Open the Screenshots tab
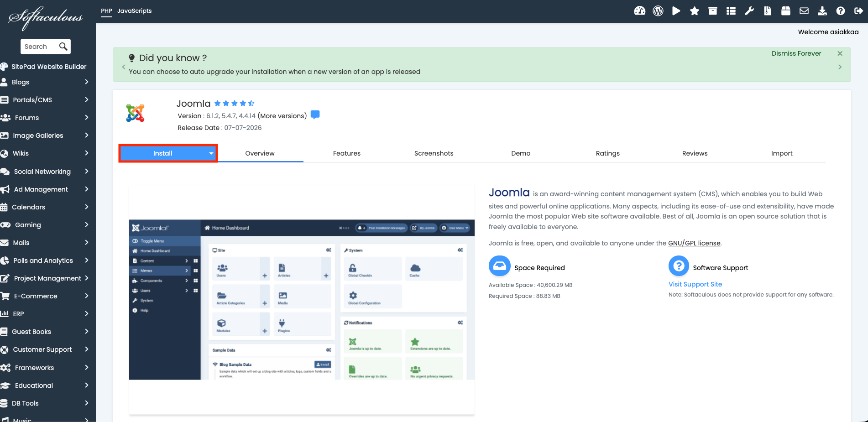Viewport: 868px width, 422px height. click(434, 153)
